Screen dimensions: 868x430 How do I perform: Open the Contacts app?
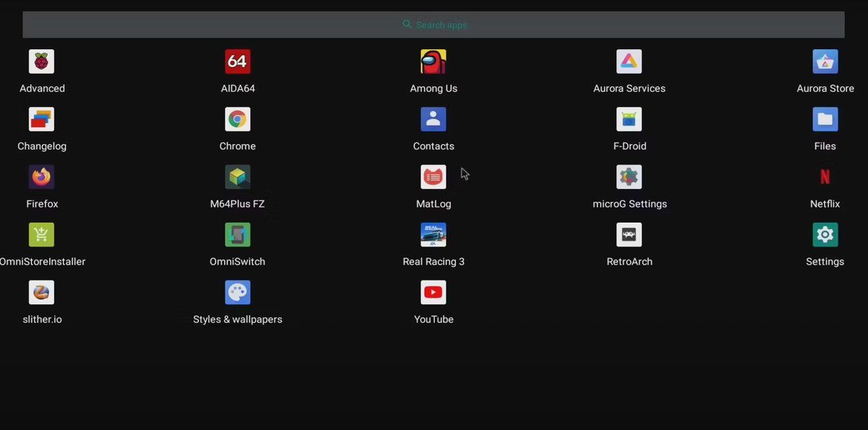point(433,119)
